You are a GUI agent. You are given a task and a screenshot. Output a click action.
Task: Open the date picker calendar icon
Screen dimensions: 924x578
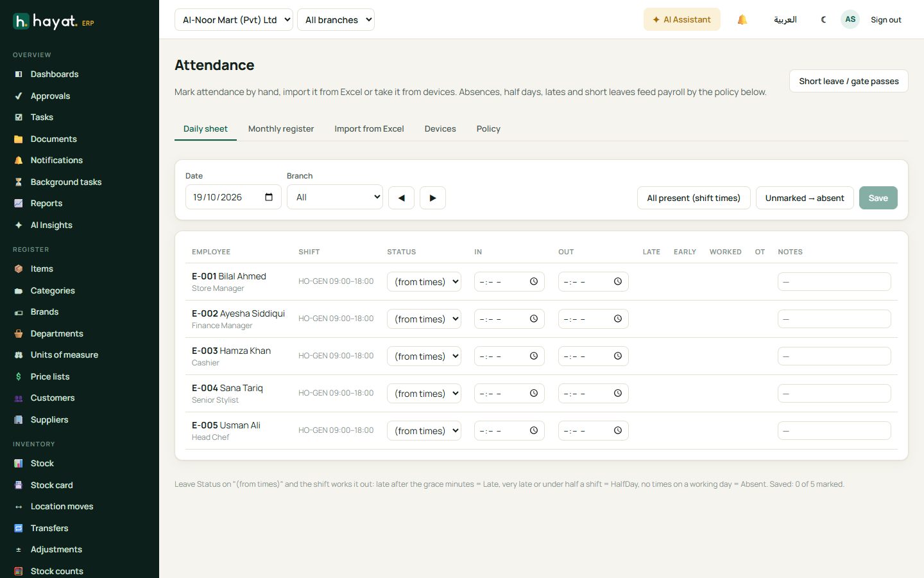point(269,197)
